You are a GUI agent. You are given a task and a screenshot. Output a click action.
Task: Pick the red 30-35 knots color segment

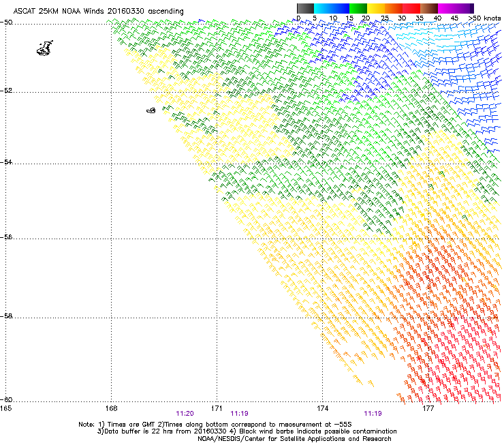[411, 8]
